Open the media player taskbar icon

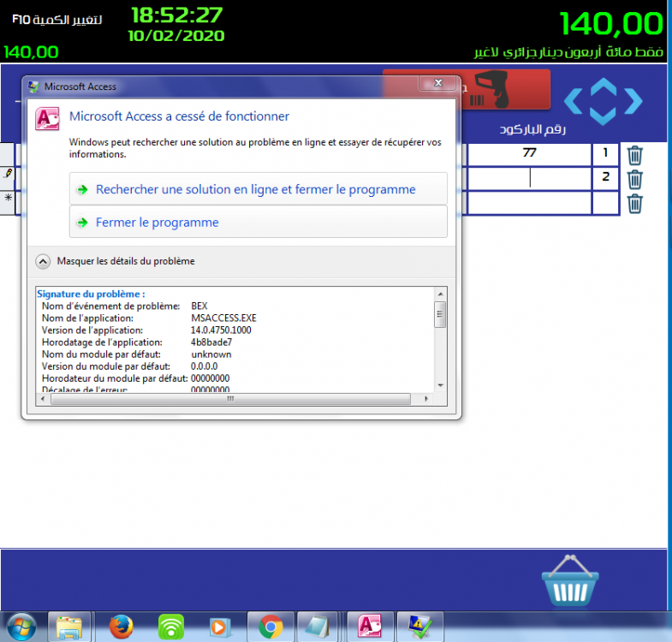point(220,627)
